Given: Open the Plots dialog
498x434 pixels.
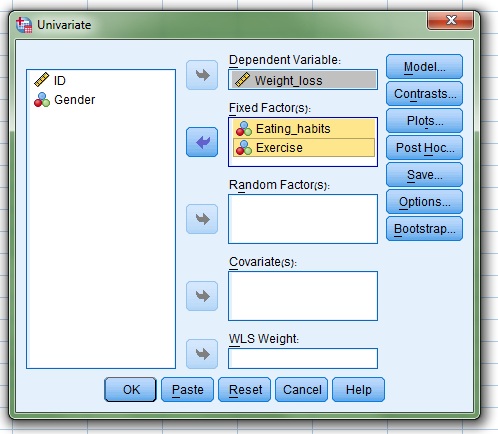Looking at the screenshot, I should point(424,121).
